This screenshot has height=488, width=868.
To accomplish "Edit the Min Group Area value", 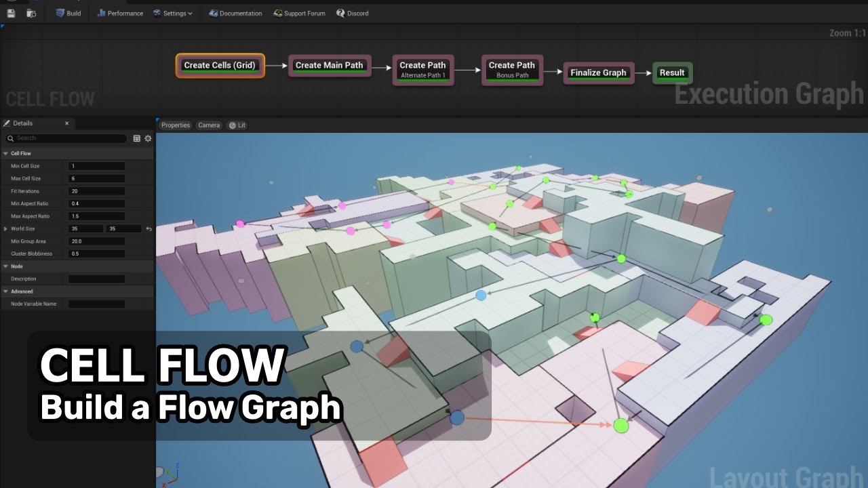I will 96,241.
